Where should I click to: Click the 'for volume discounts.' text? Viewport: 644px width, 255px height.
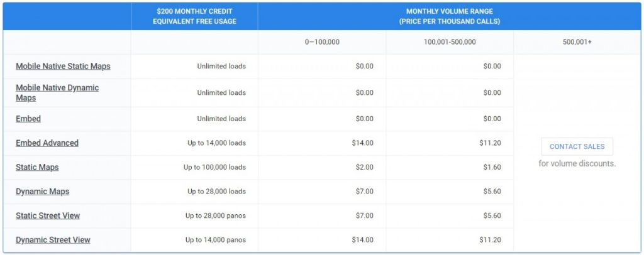click(x=577, y=163)
